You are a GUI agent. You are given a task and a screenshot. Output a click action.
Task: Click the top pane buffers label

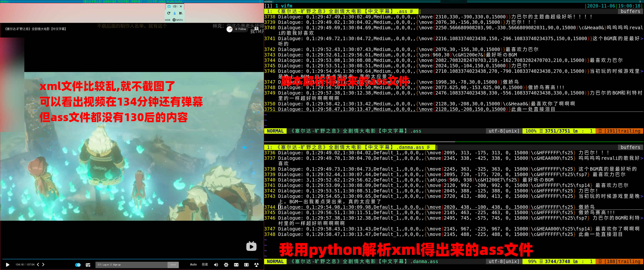pos(630,11)
